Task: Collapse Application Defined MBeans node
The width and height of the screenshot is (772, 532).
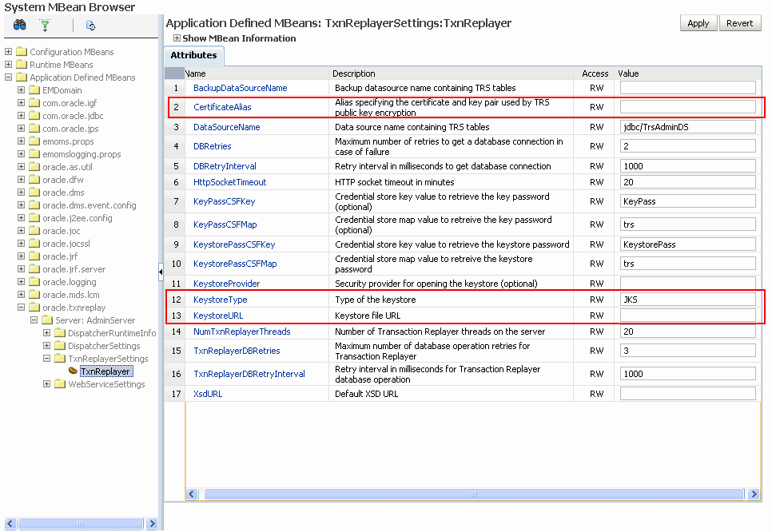Action: 8,77
